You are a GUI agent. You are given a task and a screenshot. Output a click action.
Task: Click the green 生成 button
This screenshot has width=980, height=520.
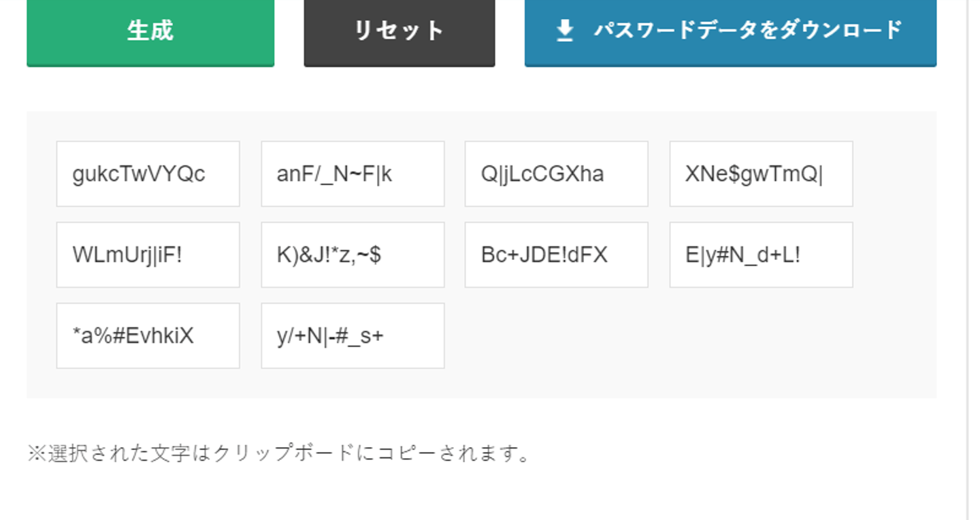pyautogui.click(x=150, y=31)
